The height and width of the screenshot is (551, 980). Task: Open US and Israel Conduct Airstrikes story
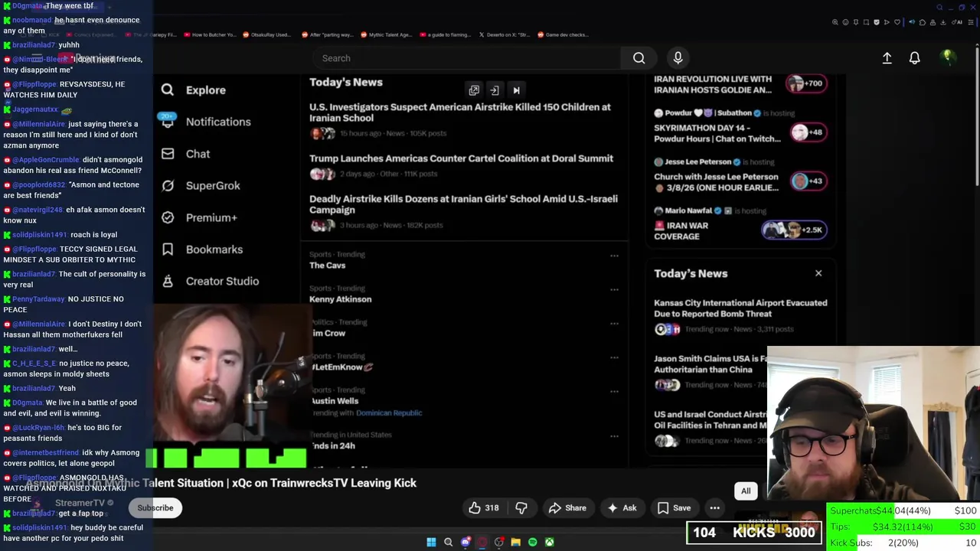[710, 420]
